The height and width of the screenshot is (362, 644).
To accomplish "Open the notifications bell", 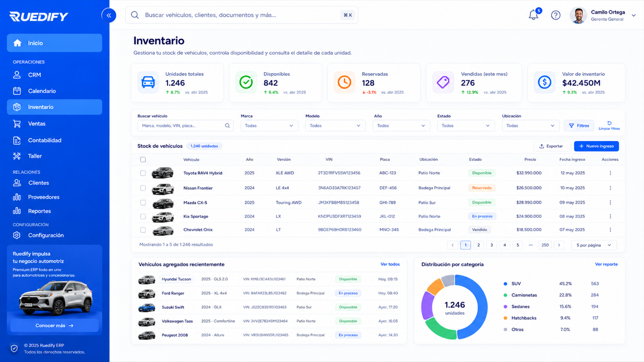I will (x=534, y=15).
